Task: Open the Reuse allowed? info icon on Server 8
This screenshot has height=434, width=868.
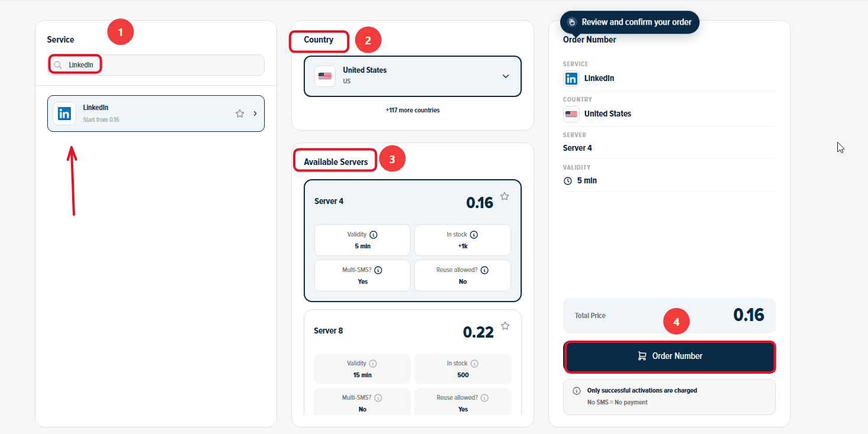Action: click(485, 398)
